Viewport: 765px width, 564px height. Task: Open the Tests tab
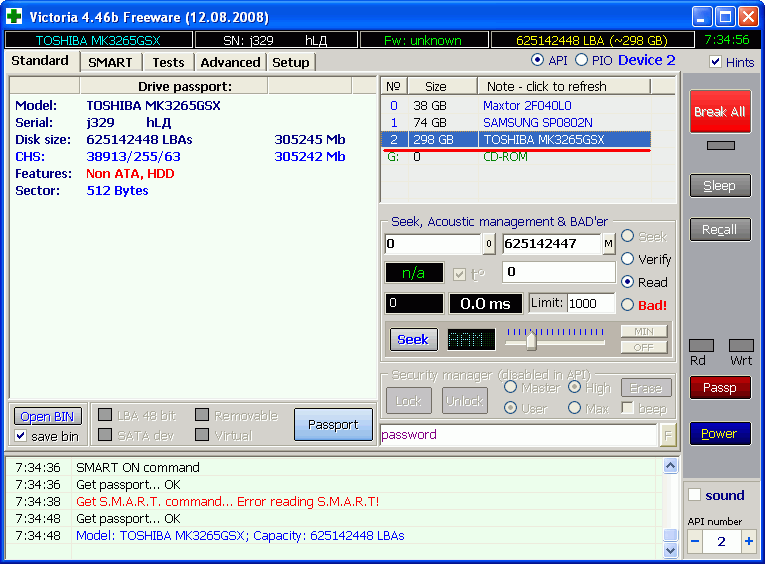coord(168,62)
